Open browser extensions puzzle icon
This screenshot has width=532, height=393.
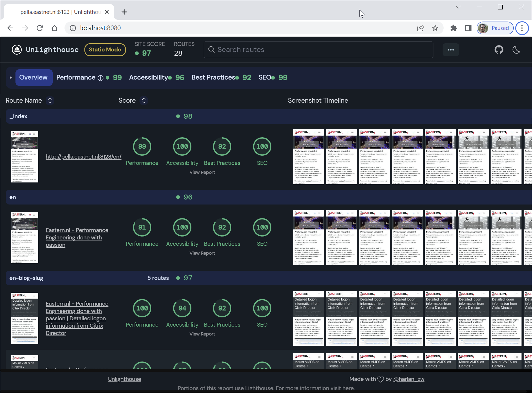tap(454, 28)
